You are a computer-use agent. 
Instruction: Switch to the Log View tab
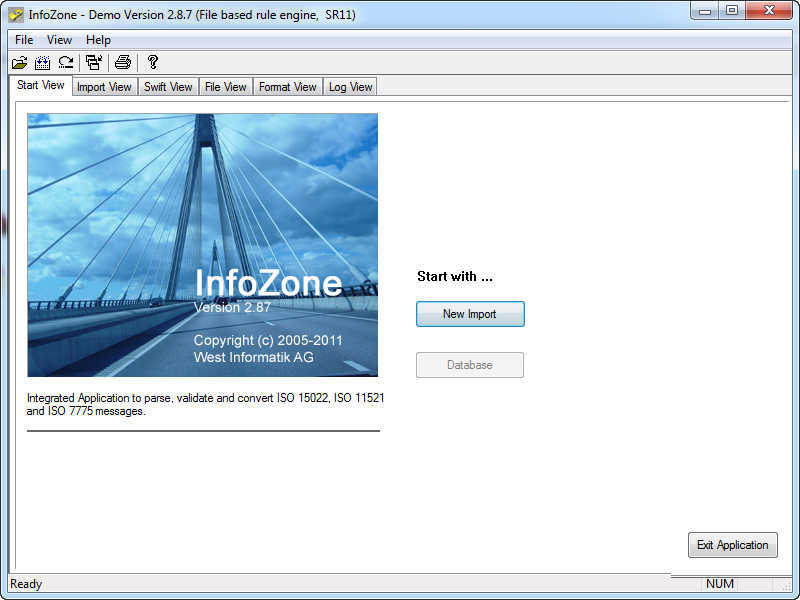[x=351, y=87]
